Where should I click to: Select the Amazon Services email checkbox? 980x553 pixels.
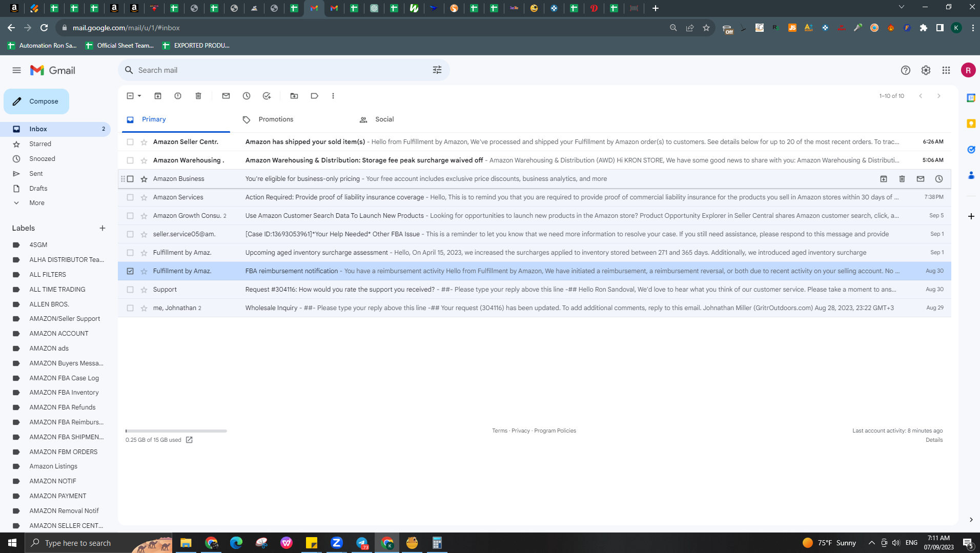pyautogui.click(x=130, y=197)
